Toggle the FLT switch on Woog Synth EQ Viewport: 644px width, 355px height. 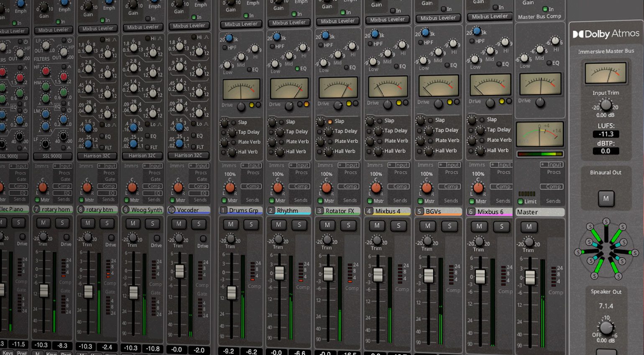click(146, 147)
